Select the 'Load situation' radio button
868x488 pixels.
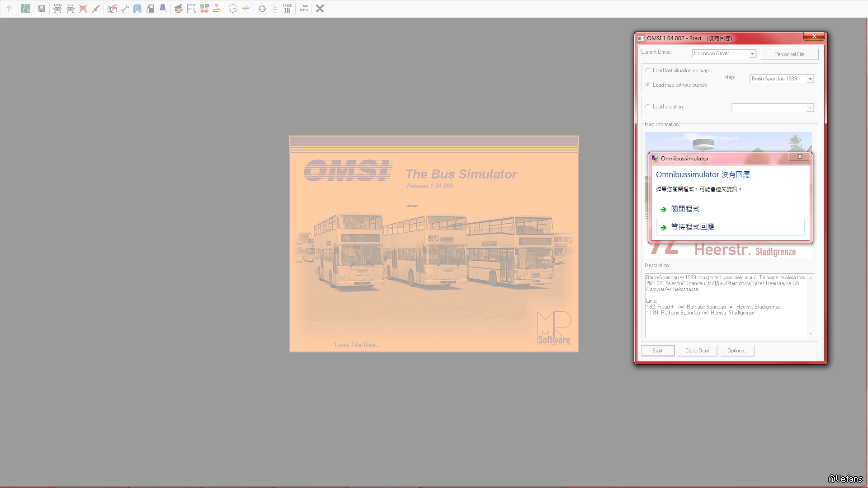648,107
